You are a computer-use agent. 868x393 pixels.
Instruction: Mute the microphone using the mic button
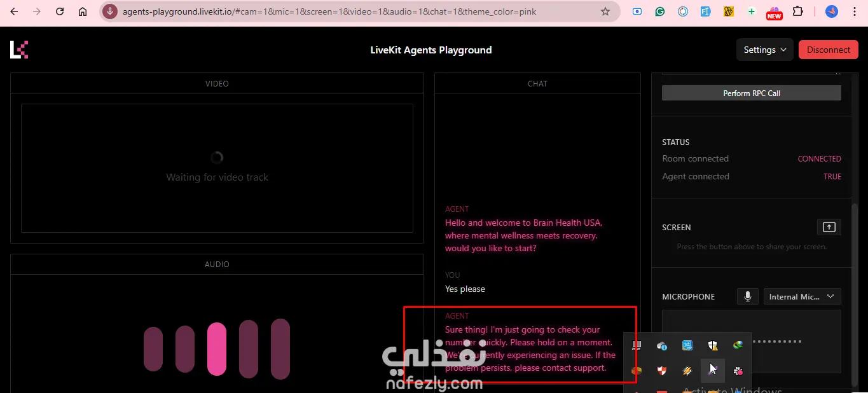[x=748, y=296]
